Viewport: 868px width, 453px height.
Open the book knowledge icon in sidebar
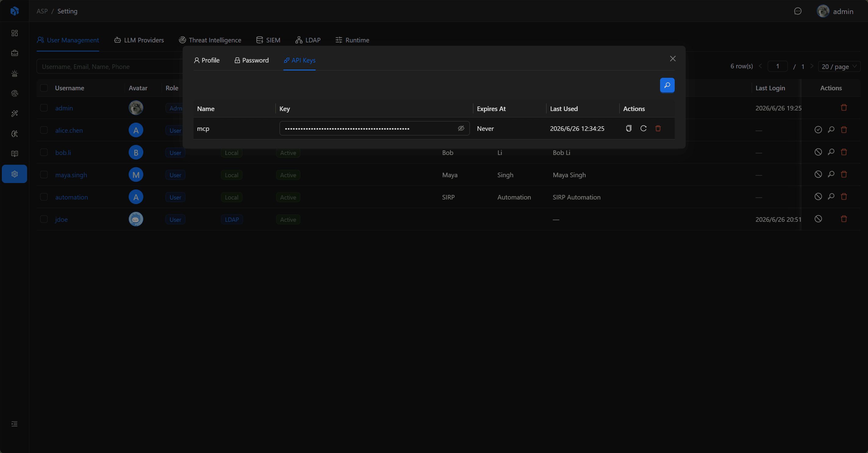(15, 154)
